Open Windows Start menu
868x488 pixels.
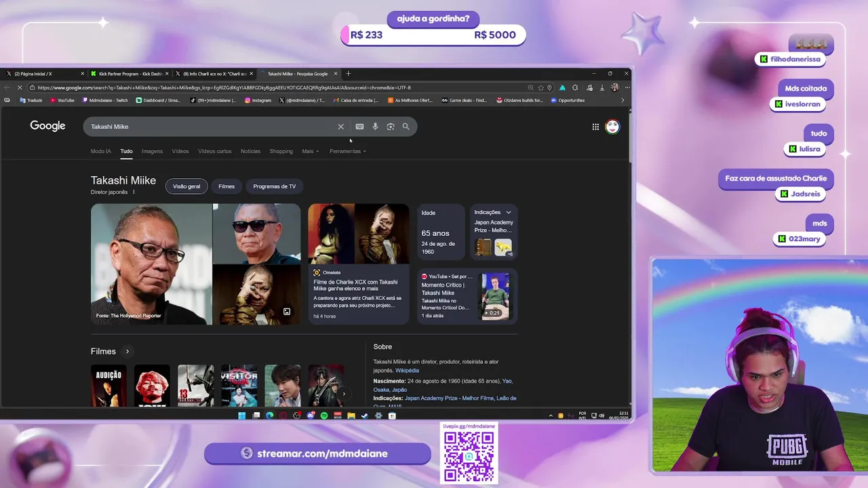[241, 415]
